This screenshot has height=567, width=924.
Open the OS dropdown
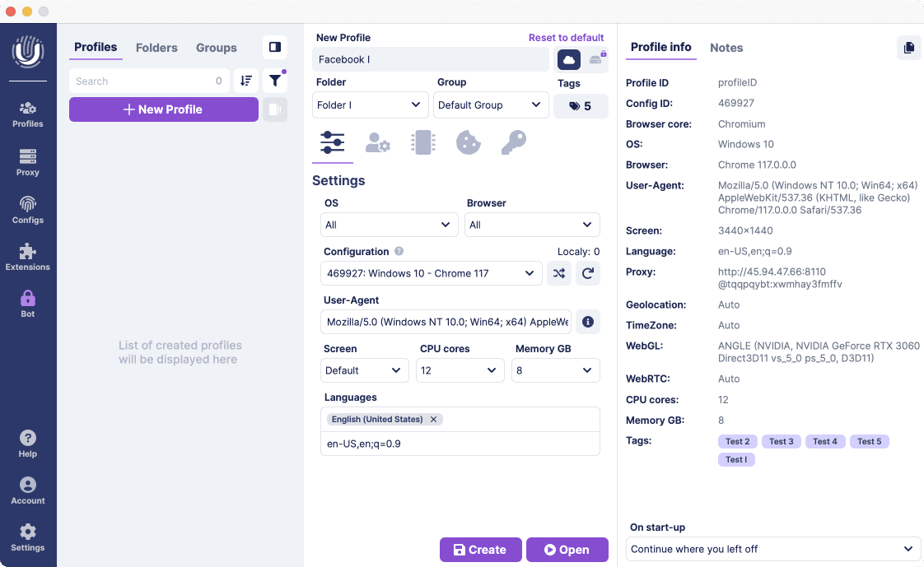point(389,225)
